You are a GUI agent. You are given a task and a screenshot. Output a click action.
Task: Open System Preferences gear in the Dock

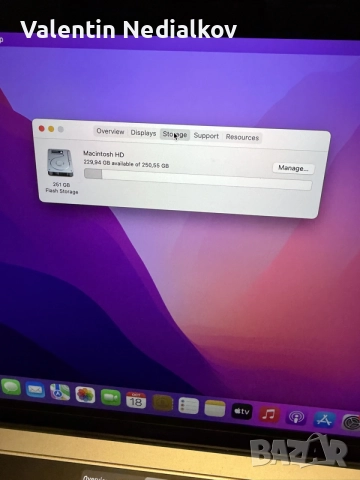351,423
